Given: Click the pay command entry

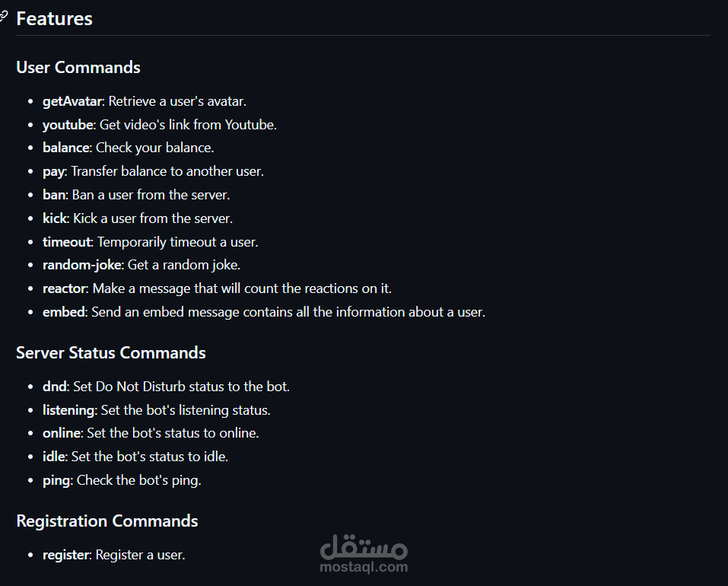Looking at the screenshot, I should [x=153, y=171].
